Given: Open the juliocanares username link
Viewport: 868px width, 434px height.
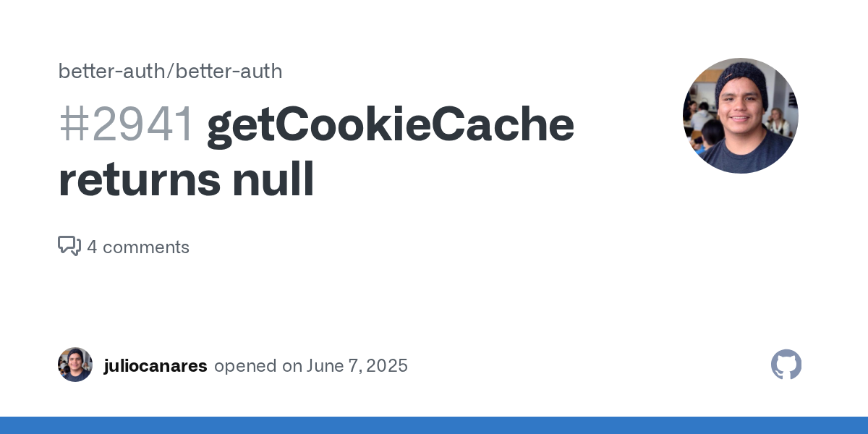Looking at the screenshot, I should (156, 366).
